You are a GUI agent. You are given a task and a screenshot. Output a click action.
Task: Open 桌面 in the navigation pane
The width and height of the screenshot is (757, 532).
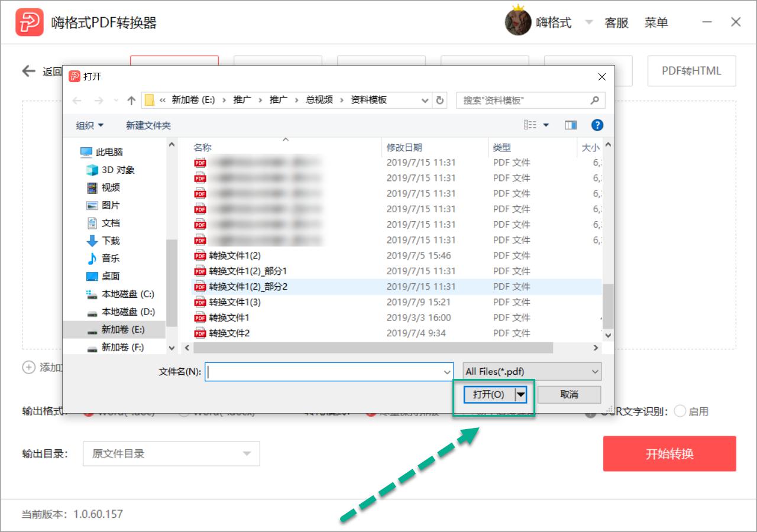pyautogui.click(x=103, y=276)
